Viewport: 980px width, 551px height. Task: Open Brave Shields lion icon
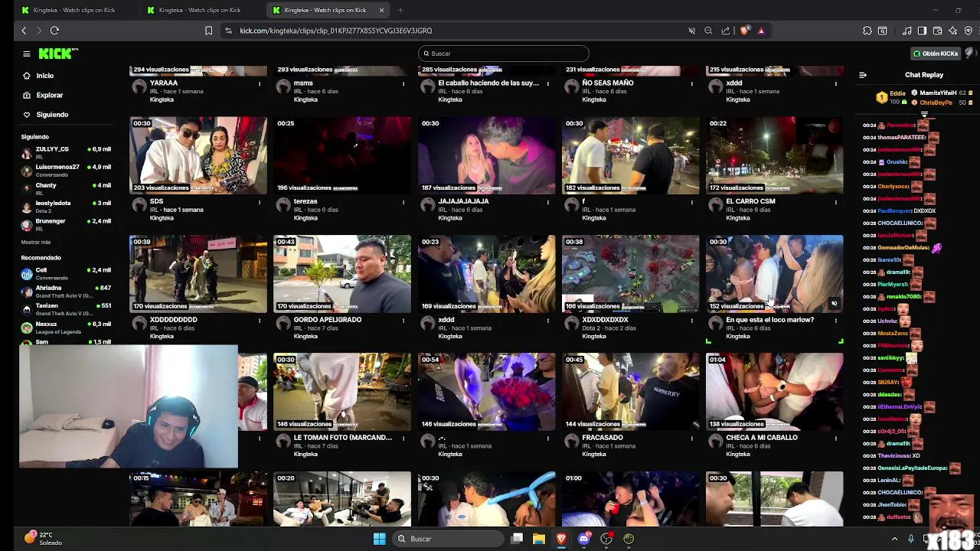(x=744, y=31)
